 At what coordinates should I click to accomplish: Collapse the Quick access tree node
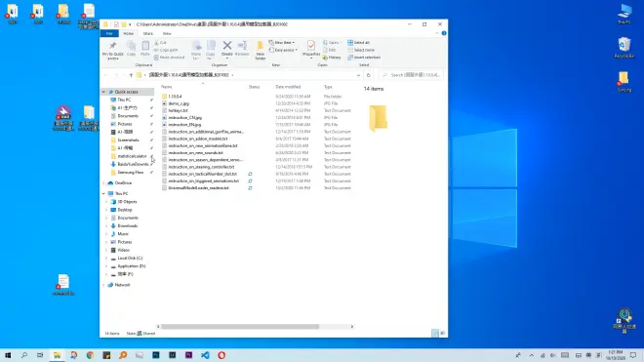click(103, 92)
